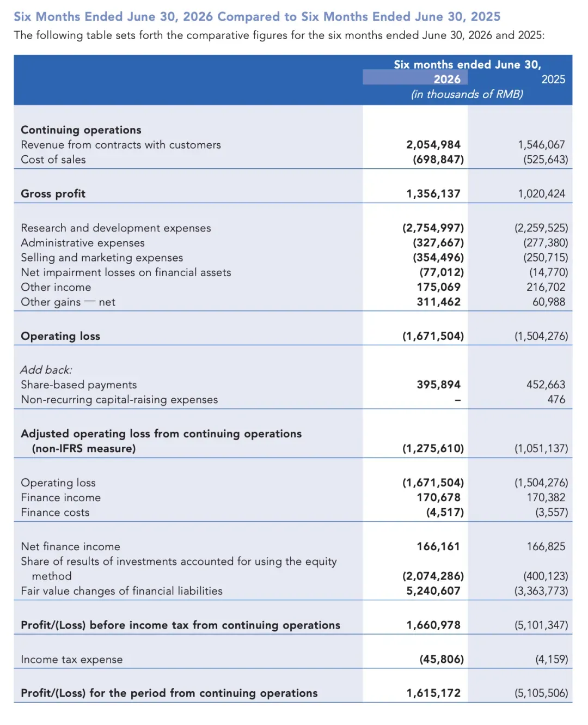Select the Administrative expenses 2025 figure

click(x=546, y=243)
